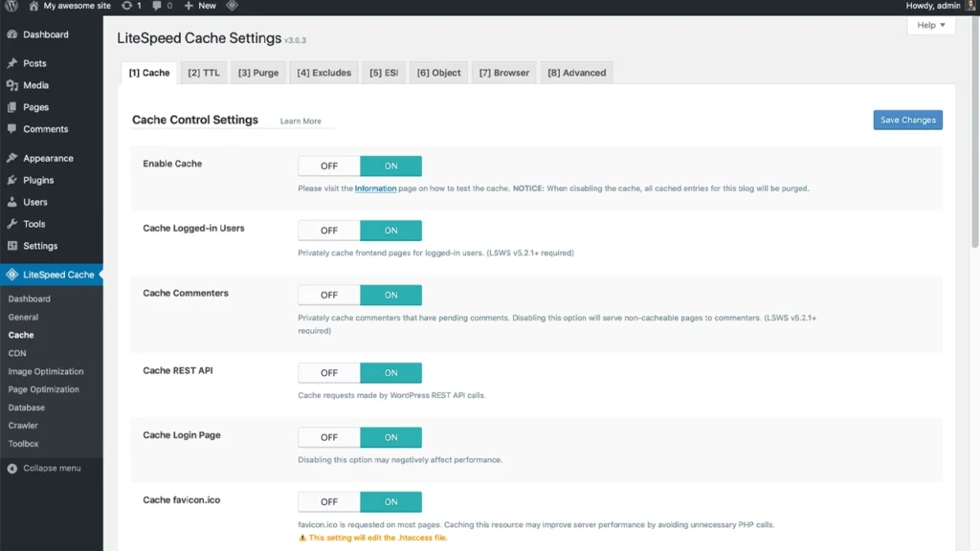
Task: Open the Media library from the sidebar icon
Action: click(x=13, y=85)
